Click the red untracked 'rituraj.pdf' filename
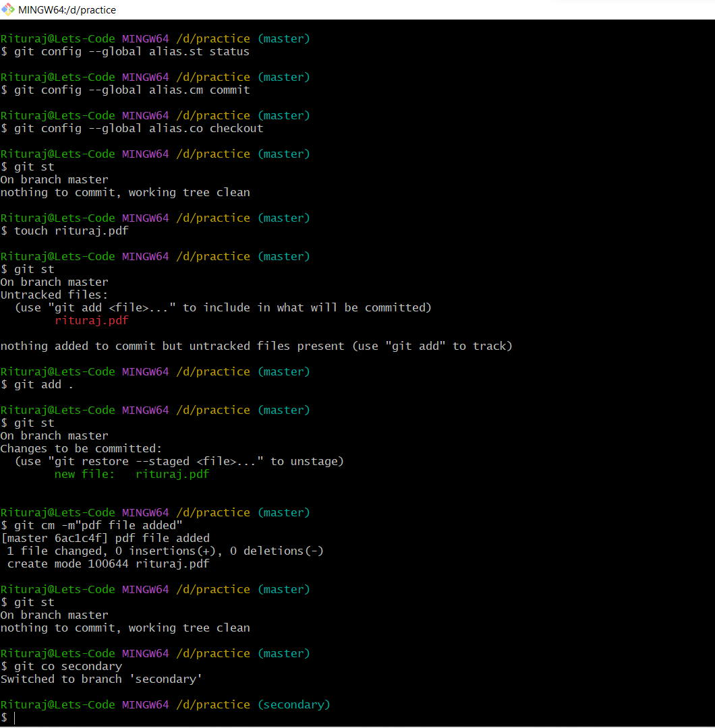The width and height of the screenshot is (715, 728). pos(92,321)
